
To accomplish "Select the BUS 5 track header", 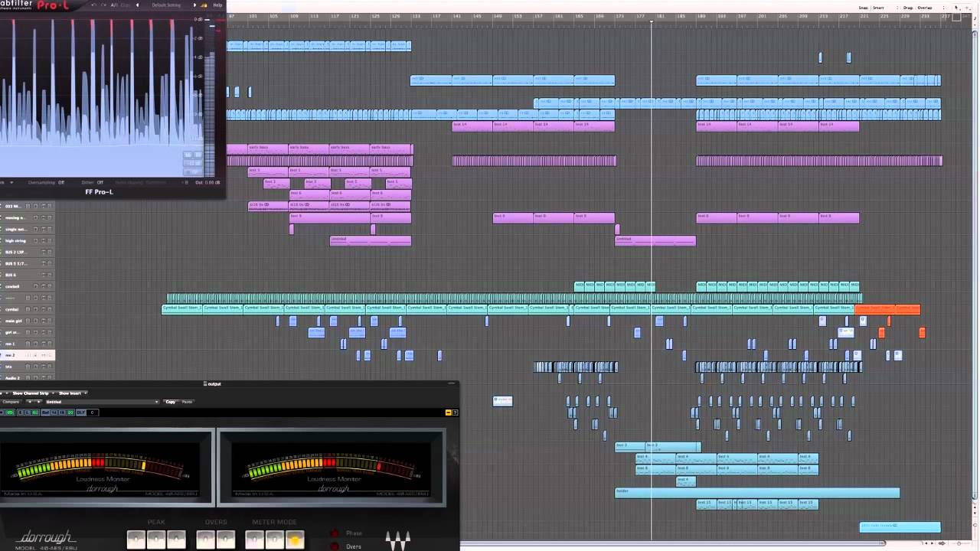I will pyautogui.click(x=28, y=263).
